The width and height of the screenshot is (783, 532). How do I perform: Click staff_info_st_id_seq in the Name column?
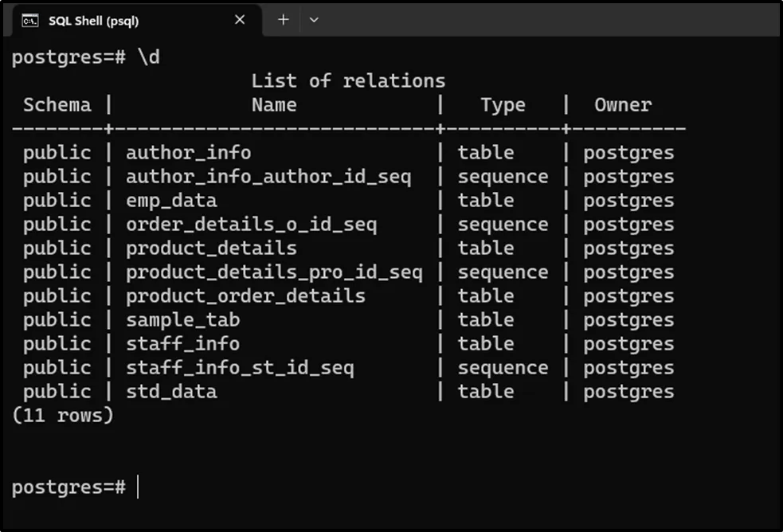pos(240,367)
